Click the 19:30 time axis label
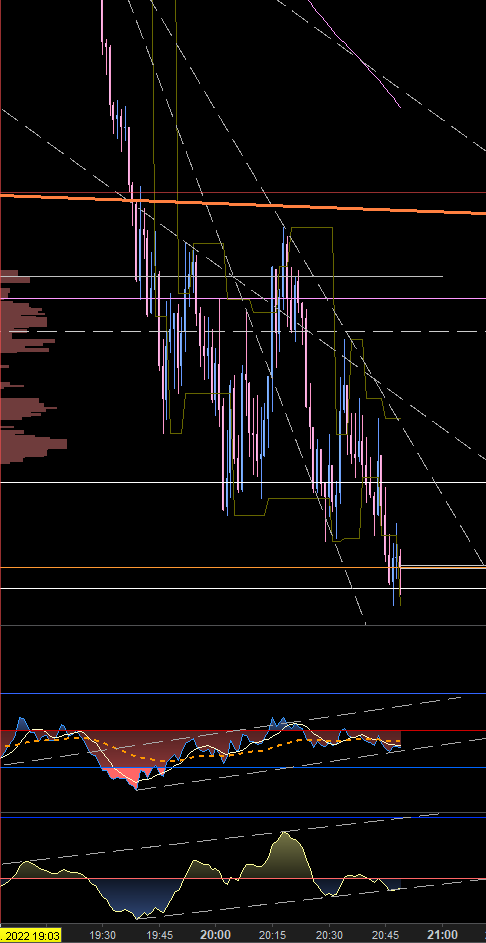The height and width of the screenshot is (943, 486). pyautogui.click(x=102, y=936)
